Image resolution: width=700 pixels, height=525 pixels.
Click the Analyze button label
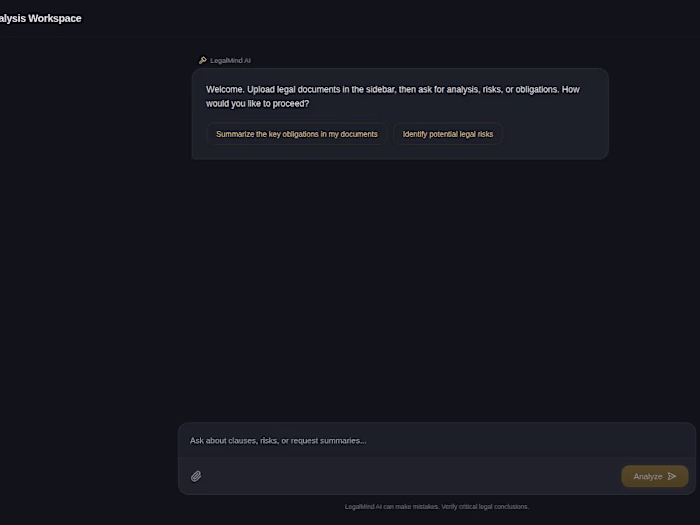tap(647, 476)
